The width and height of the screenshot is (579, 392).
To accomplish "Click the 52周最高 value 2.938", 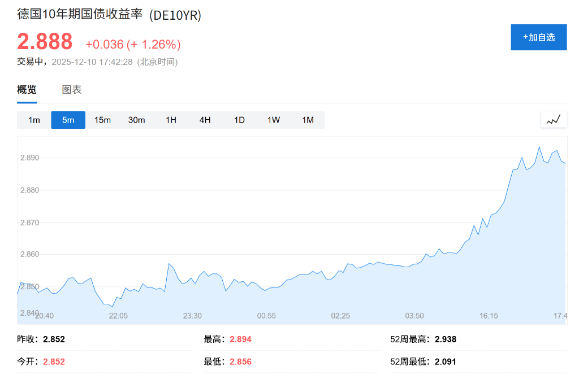I will pos(445,339).
